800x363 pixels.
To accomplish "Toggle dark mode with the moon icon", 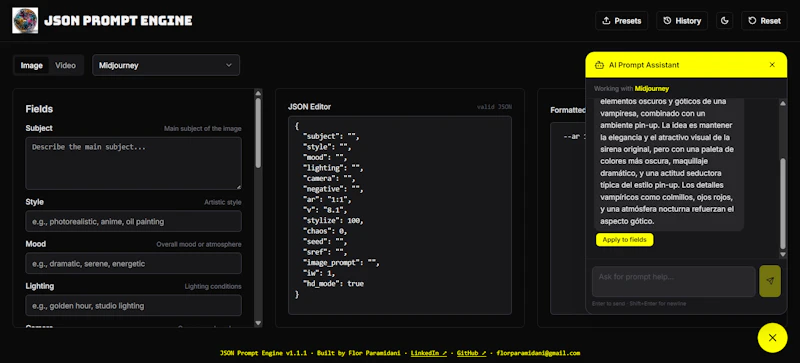I will click(x=724, y=21).
